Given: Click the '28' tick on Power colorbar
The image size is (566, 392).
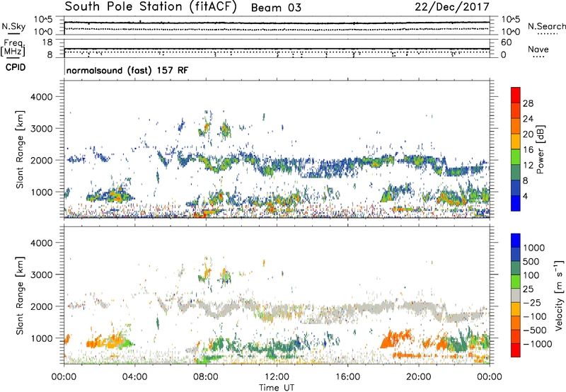Looking at the screenshot, I should point(528,103).
